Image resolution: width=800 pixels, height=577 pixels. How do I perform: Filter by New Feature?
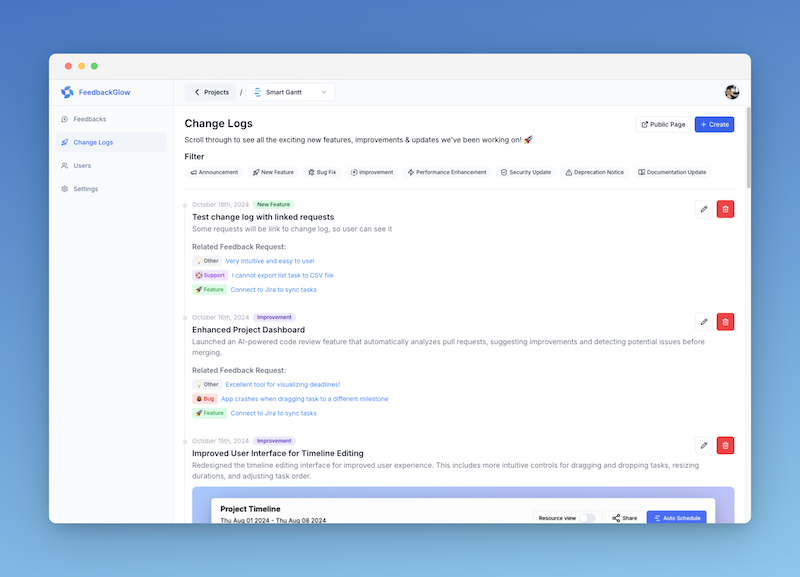click(x=273, y=172)
